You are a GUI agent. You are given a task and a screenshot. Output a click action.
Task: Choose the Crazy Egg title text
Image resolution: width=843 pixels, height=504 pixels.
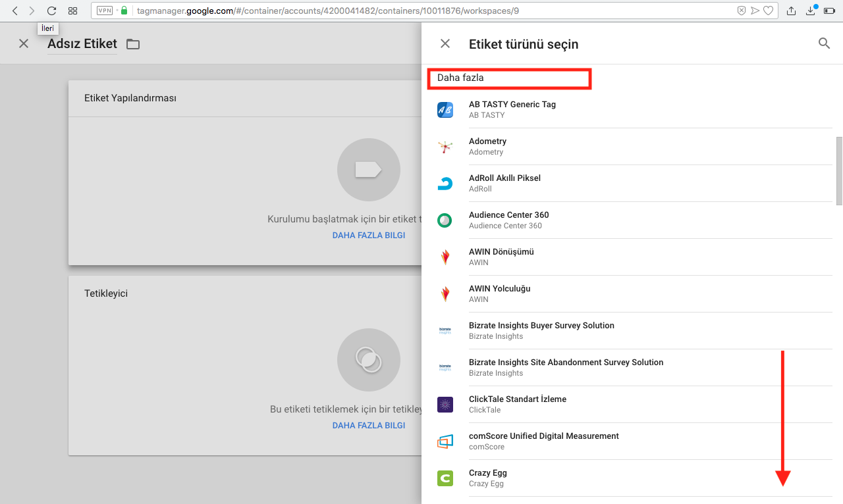(488, 473)
